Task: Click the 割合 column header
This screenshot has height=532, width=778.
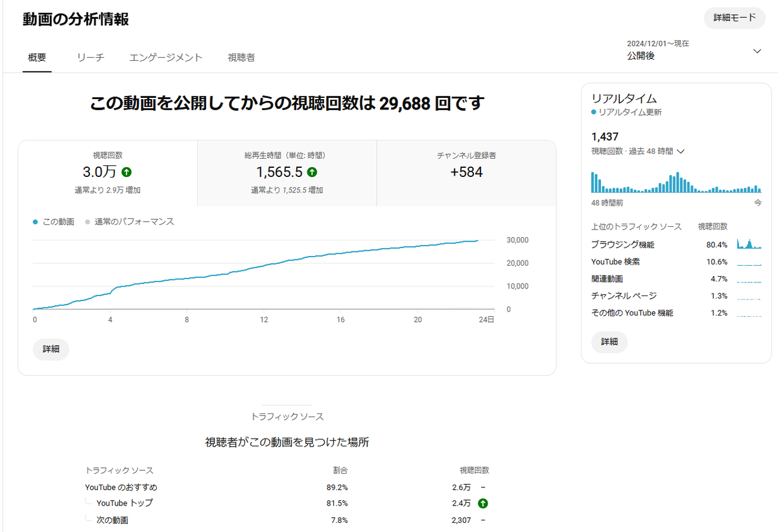Action: [x=340, y=470]
